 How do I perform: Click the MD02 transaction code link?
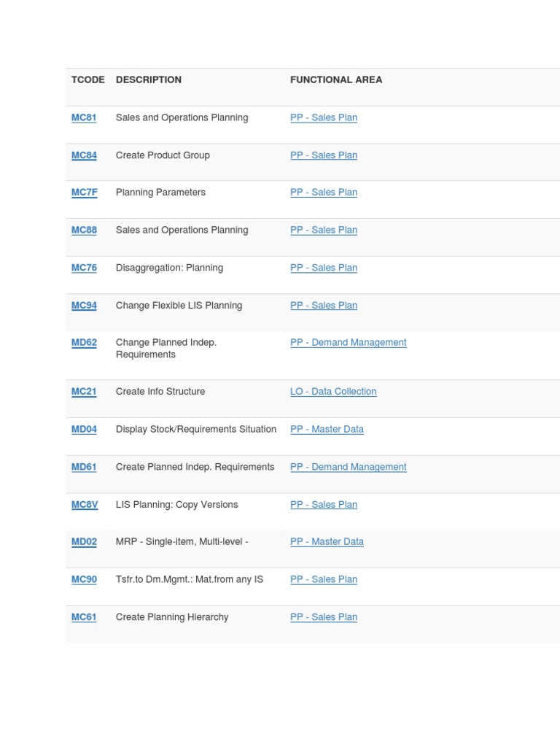pos(84,542)
